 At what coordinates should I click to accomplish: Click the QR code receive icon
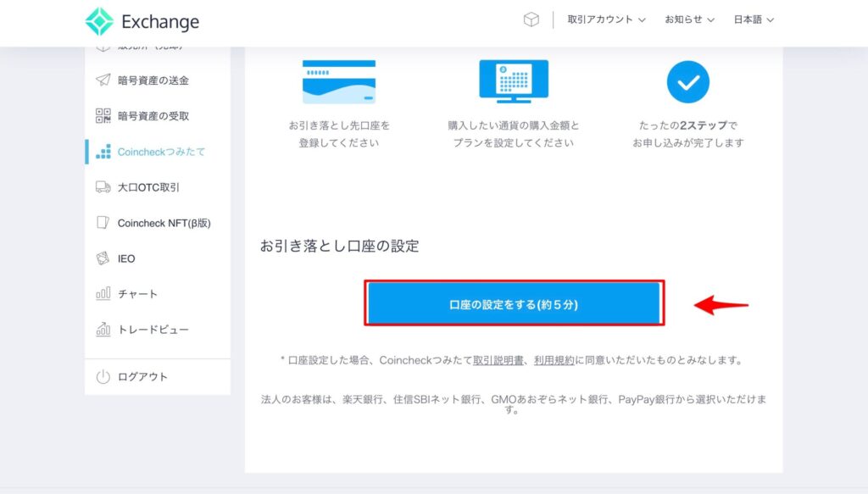[103, 115]
